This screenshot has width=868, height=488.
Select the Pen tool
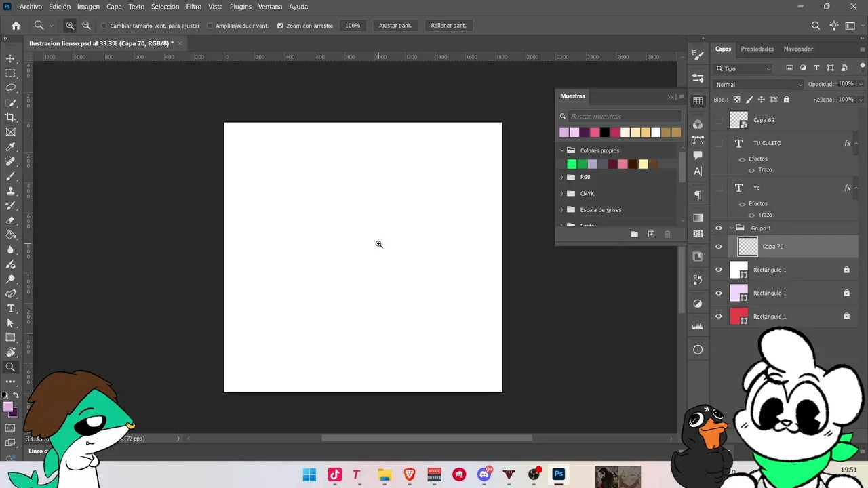pyautogui.click(x=11, y=293)
